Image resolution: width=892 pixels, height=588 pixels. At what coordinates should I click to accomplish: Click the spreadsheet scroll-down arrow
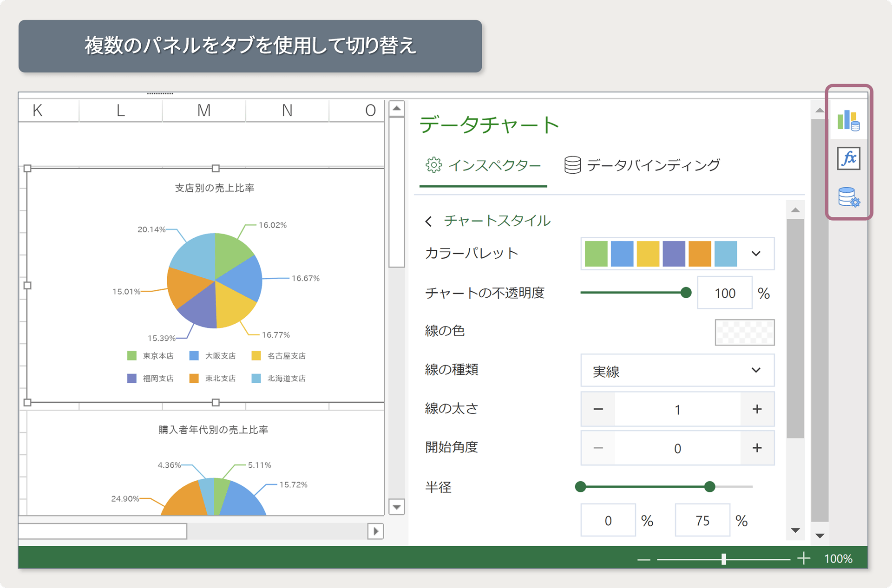point(396,507)
